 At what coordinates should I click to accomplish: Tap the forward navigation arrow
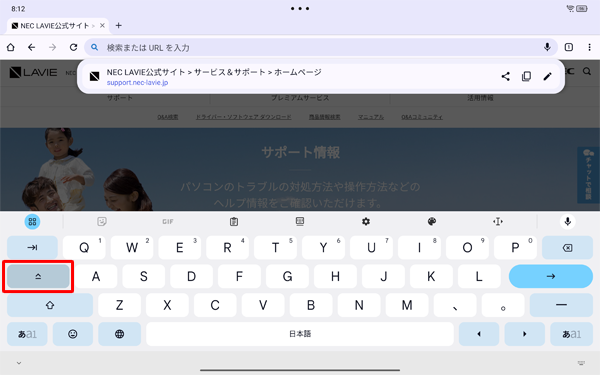(x=52, y=47)
